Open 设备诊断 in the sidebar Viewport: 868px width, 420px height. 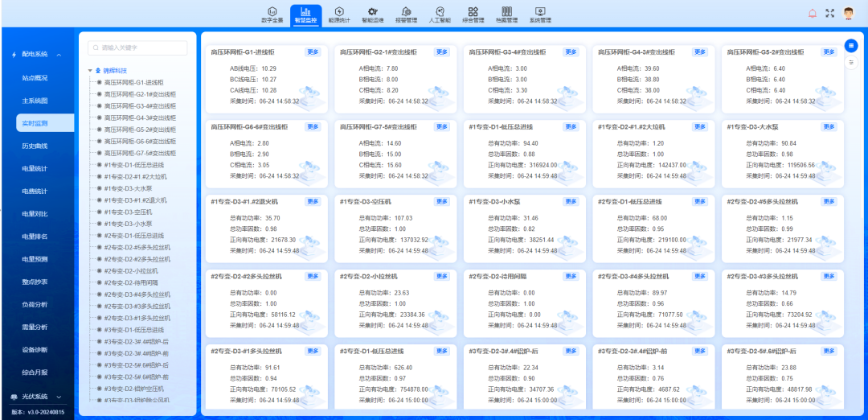pos(35,350)
